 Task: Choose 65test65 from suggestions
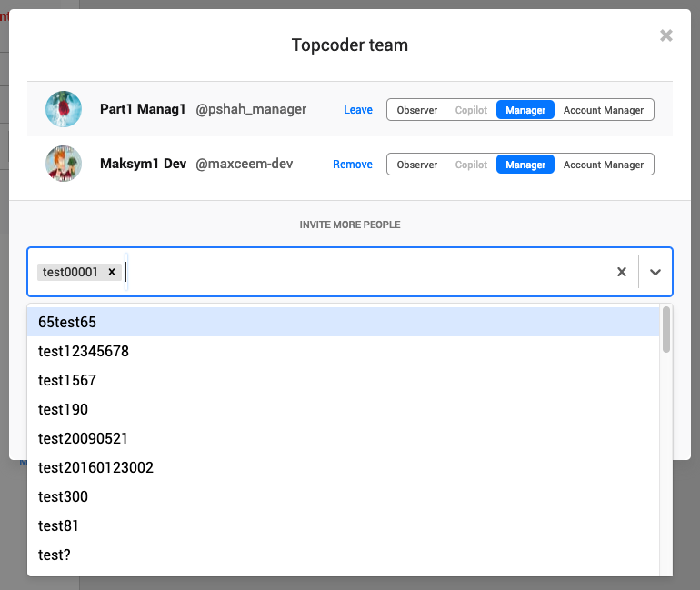[344, 322]
